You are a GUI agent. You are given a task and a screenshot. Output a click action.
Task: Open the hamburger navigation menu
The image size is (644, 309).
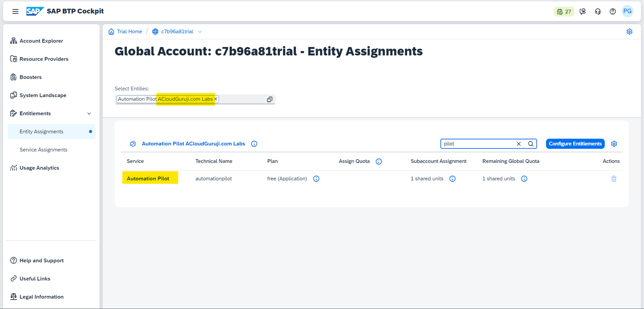15,11
